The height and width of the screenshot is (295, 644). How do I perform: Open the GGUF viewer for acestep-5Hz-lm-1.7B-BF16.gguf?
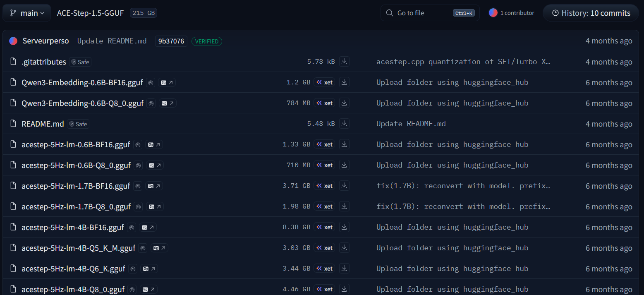154,186
